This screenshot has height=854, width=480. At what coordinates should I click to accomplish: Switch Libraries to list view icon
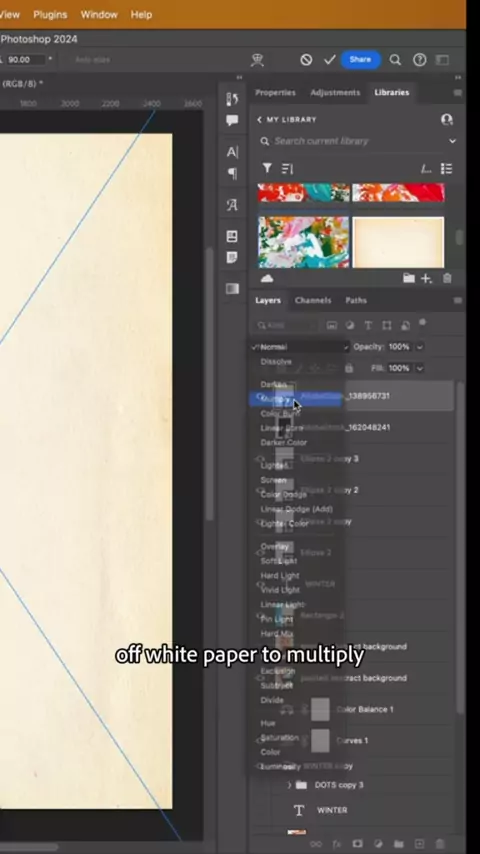pyautogui.click(x=447, y=169)
